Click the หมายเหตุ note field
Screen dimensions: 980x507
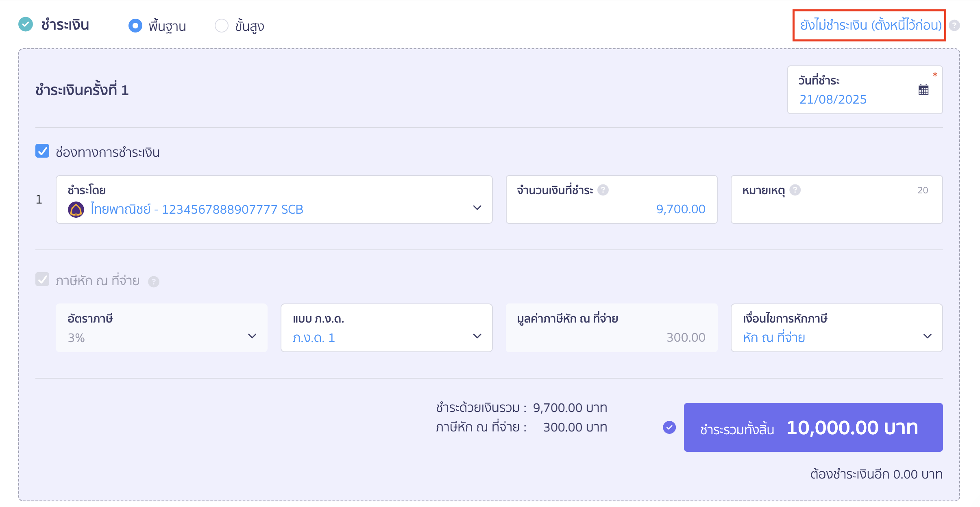tap(836, 199)
